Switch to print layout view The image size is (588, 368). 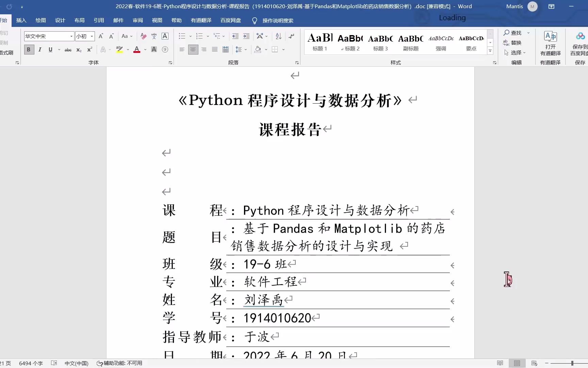tap(517, 363)
